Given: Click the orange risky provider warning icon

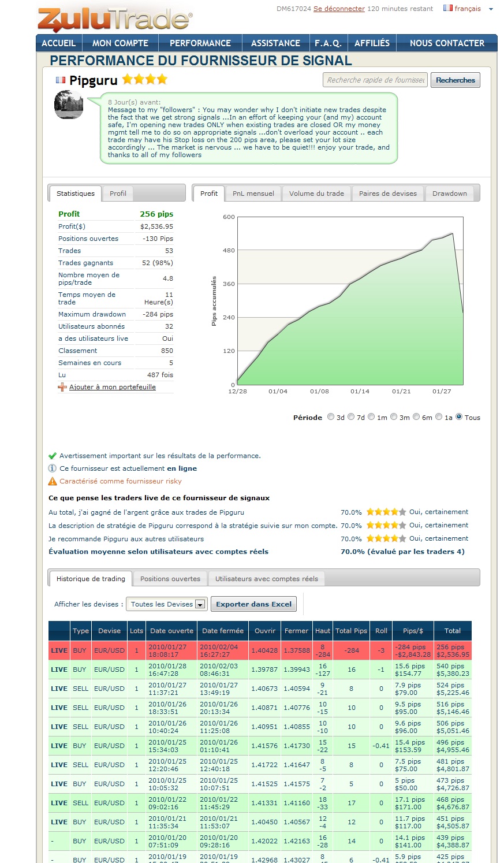Looking at the screenshot, I should coord(53,481).
